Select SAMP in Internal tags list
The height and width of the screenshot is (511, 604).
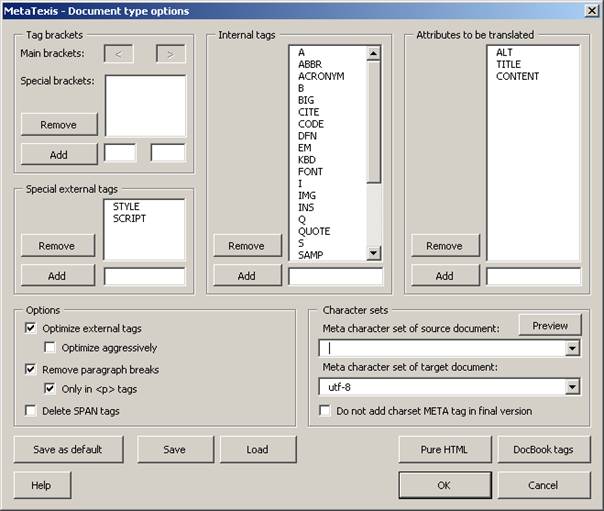[311, 255]
